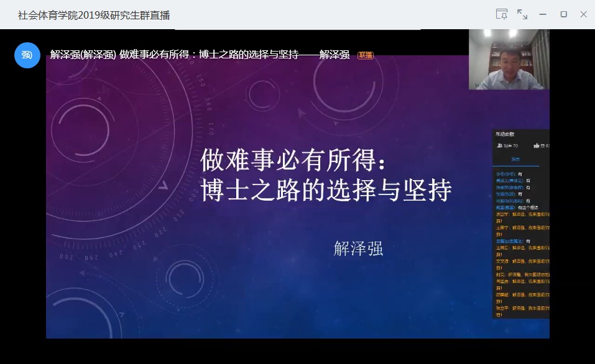Click the slide line 博士之路的选择与坚持
This screenshot has width=595, height=364.
point(326,191)
